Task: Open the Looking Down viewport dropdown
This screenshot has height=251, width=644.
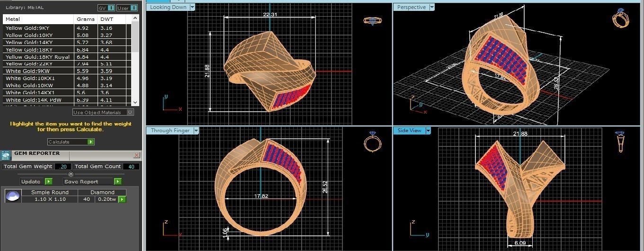Action: click(x=192, y=7)
